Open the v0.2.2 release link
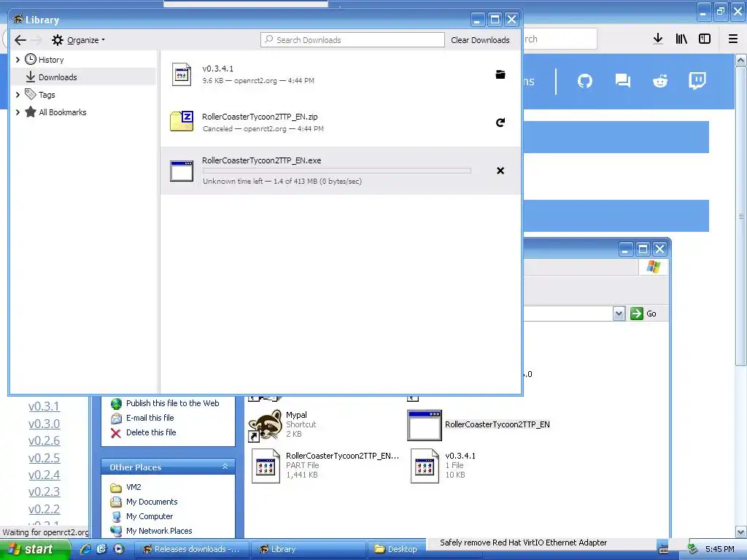747x560 pixels. (44, 509)
